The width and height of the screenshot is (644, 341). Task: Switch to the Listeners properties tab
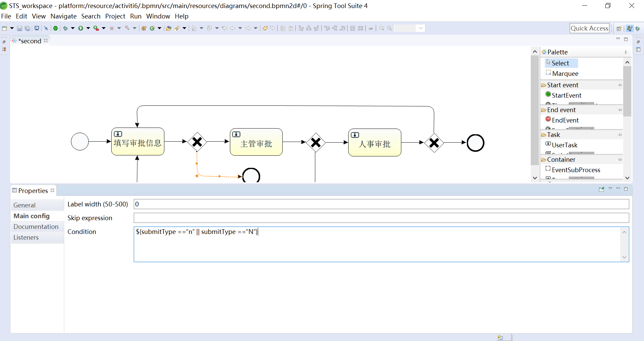pyautogui.click(x=37, y=237)
